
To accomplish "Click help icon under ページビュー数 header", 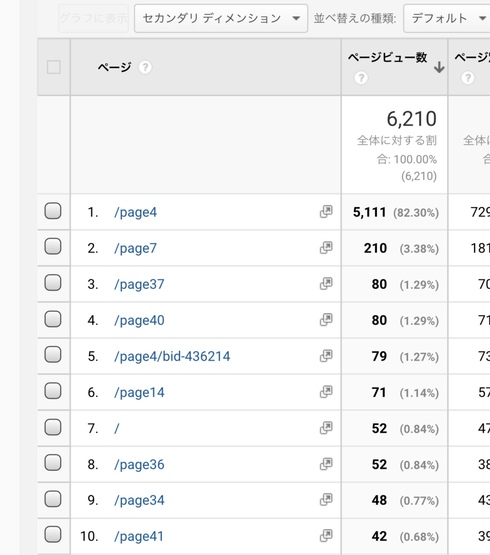I will point(361,78).
